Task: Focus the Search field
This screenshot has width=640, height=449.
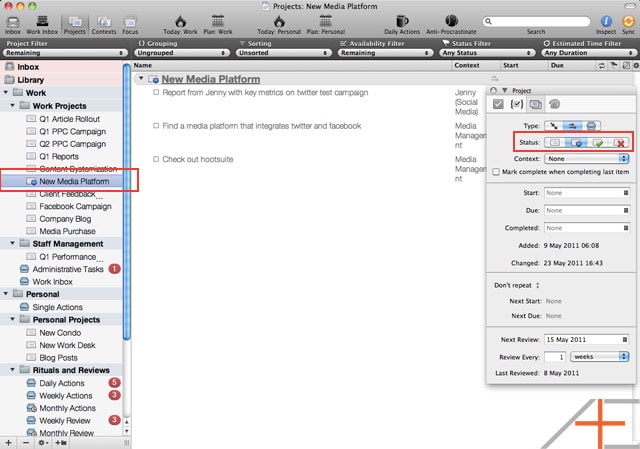Action: click(x=536, y=21)
